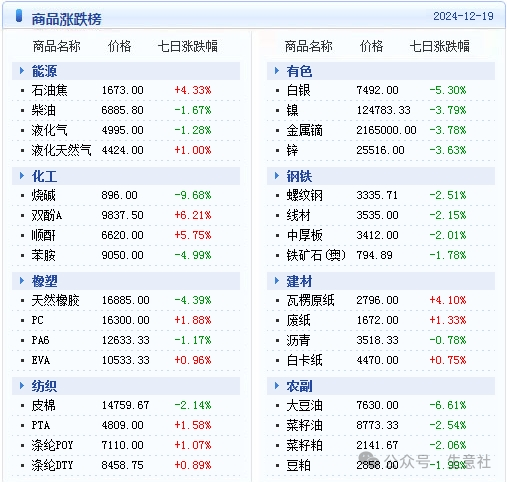507x482 pixels.
Task: Click the 商品涨跌榜 title heading
Action: 66,19
